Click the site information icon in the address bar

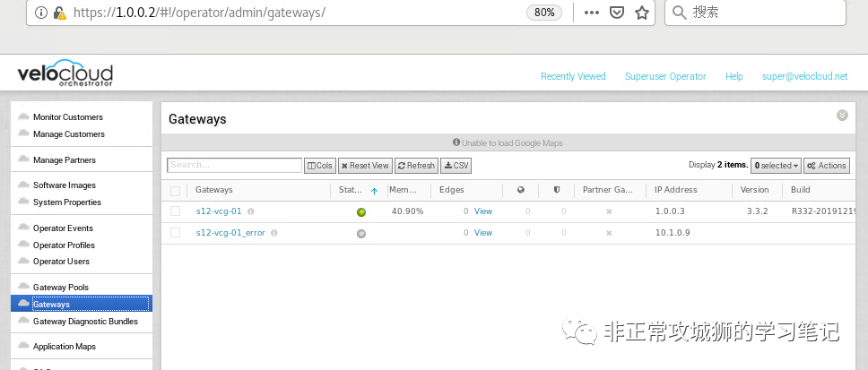coord(41,13)
